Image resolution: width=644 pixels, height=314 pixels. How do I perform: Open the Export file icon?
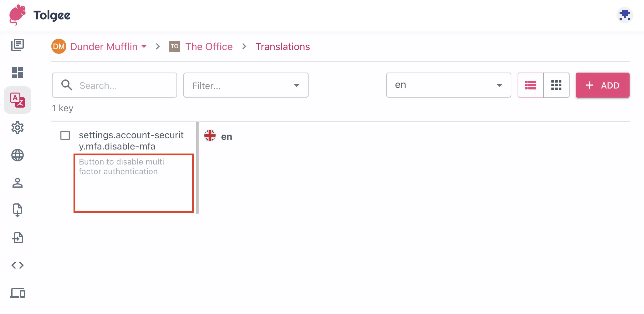point(18,238)
